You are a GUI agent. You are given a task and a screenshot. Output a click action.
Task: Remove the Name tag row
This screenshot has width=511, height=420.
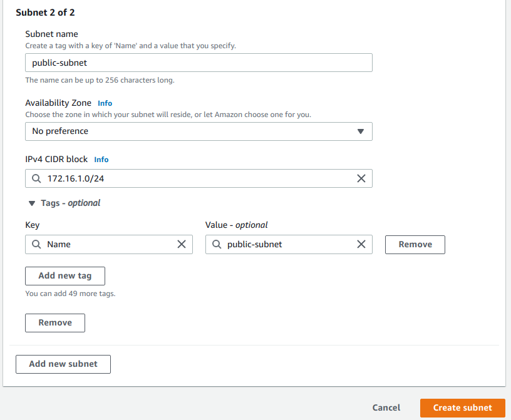click(415, 244)
